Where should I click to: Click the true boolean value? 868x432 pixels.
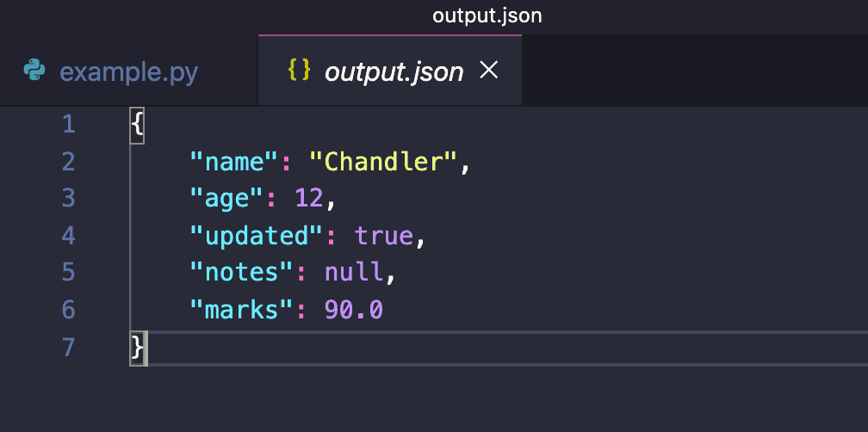pos(383,236)
